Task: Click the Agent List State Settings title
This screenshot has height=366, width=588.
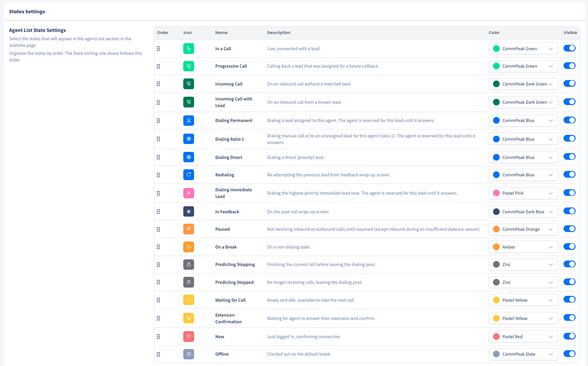Action: pyautogui.click(x=37, y=30)
